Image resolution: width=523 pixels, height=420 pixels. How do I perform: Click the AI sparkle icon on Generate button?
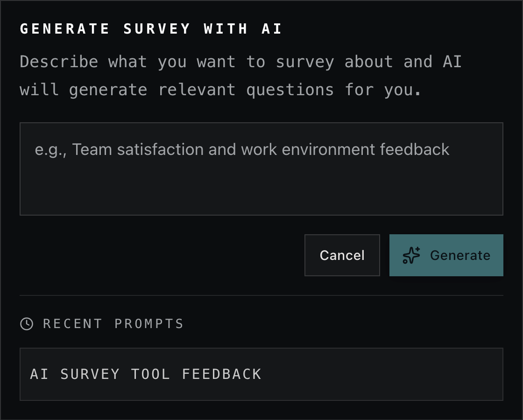click(413, 255)
